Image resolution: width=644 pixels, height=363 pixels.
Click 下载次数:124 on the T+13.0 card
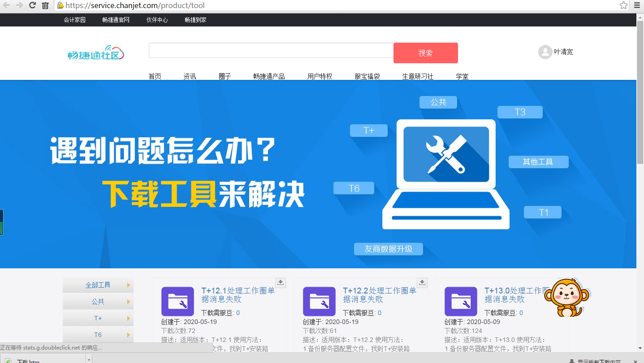(464, 331)
